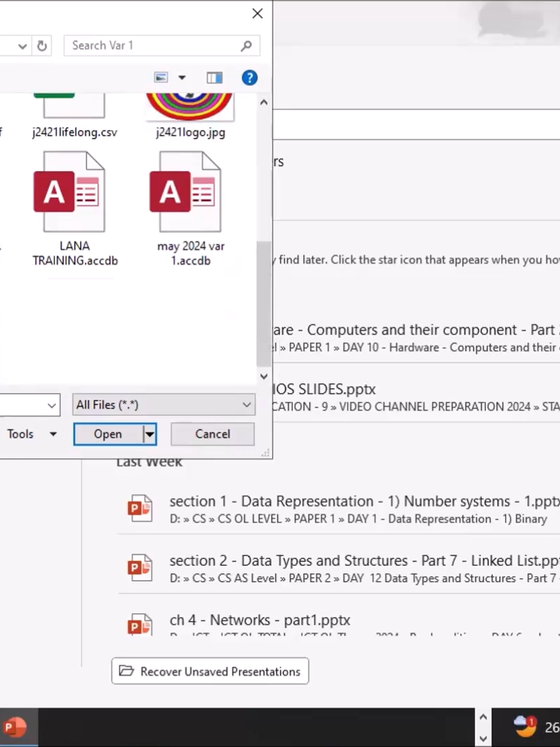
Task: Select the j2421logo.jpg thumbnail
Action: [191, 107]
